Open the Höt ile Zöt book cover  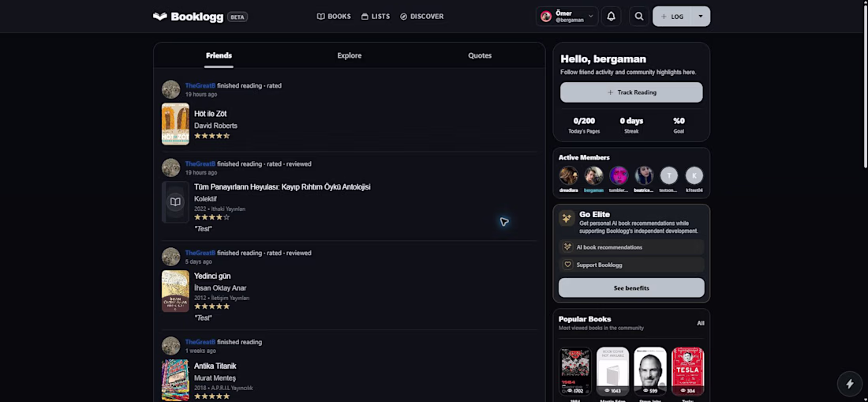[x=175, y=124]
